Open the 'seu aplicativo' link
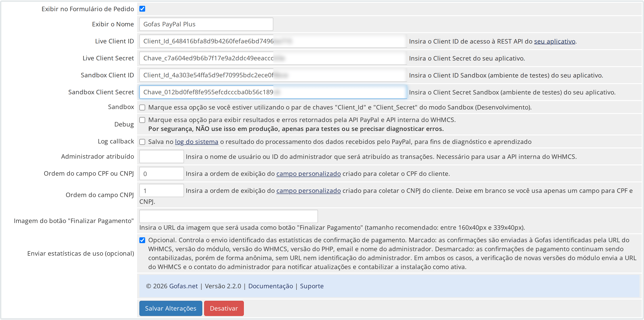The image size is (644, 320). (x=554, y=42)
